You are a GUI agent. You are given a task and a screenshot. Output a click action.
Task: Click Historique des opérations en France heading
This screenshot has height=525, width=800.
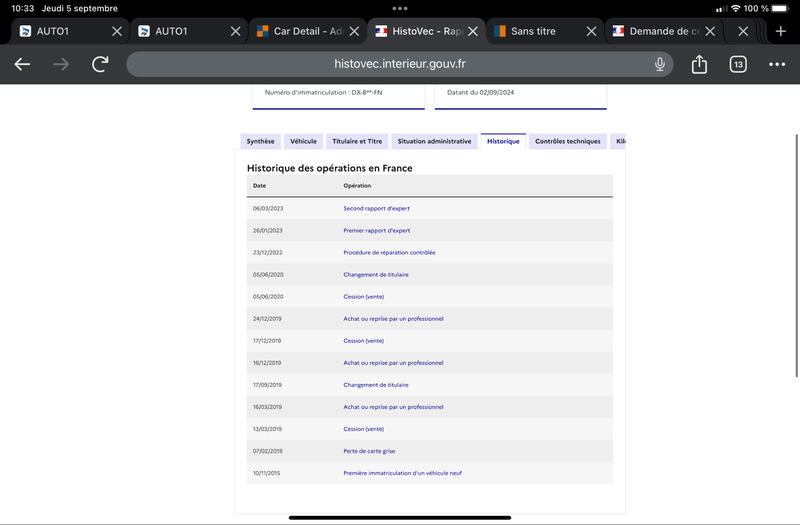tap(330, 168)
